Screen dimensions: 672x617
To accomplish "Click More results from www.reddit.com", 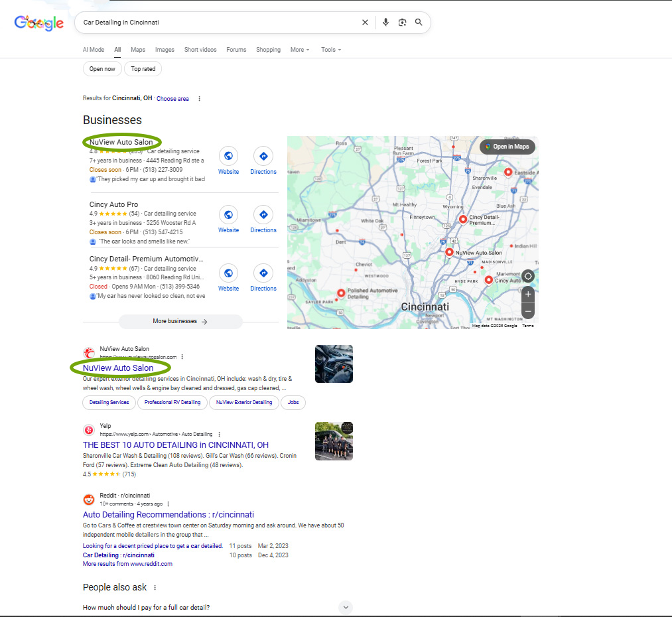I will 128,564.
